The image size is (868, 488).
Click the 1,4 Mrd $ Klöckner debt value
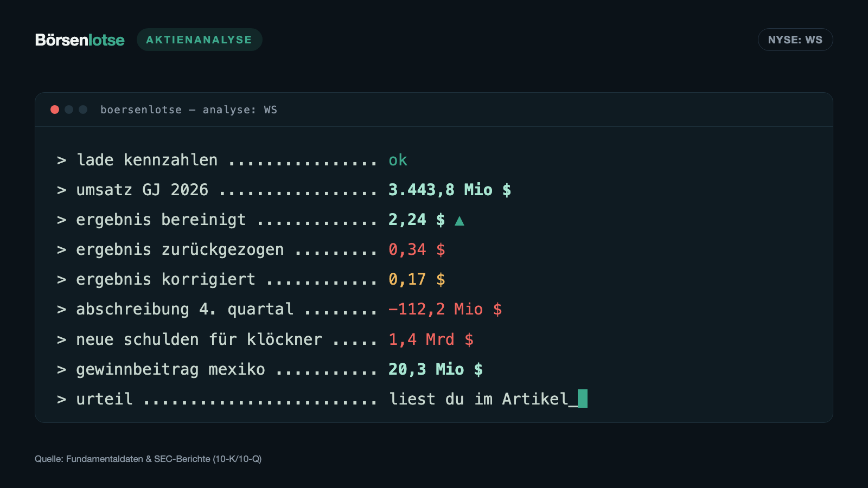[431, 339]
